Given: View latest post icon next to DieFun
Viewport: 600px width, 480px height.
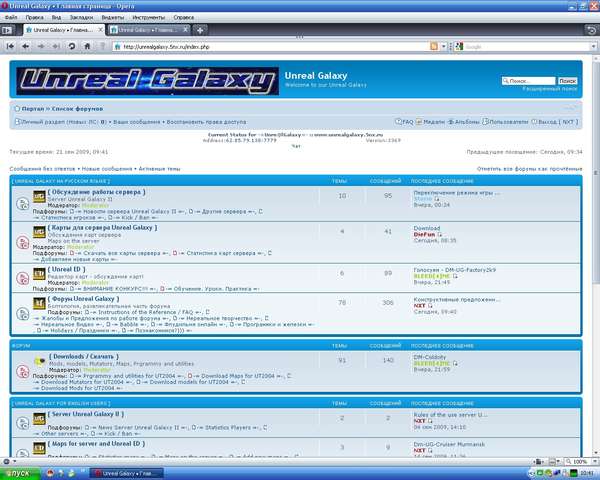Looking at the screenshot, I should click(x=440, y=234).
